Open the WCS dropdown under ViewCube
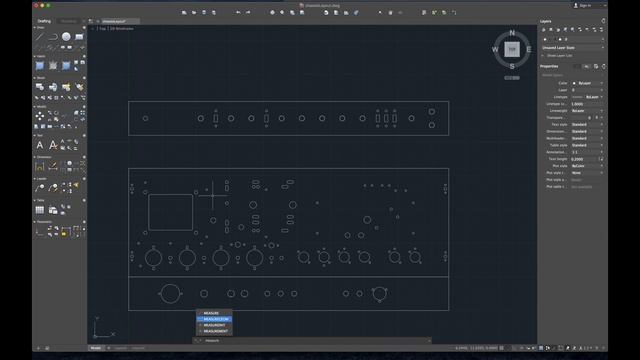Viewport: 640px width, 360px height. pyautogui.click(x=512, y=78)
